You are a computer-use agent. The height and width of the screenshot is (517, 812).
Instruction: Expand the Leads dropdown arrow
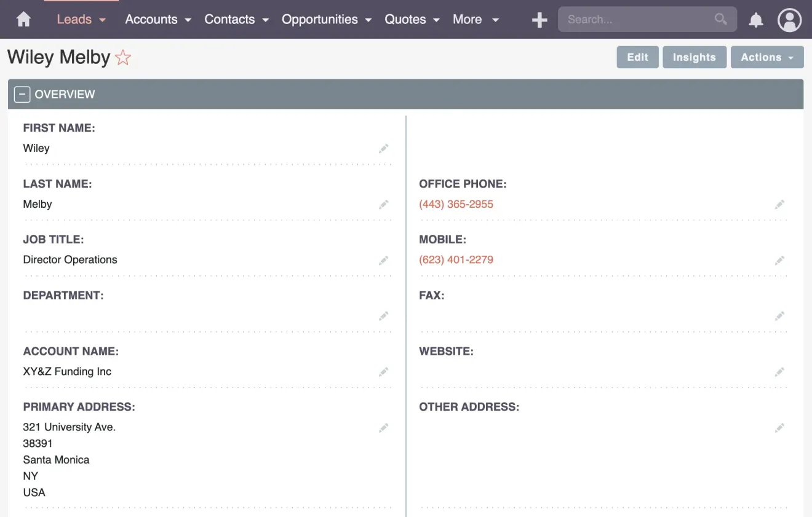pyautogui.click(x=102, y=20)
